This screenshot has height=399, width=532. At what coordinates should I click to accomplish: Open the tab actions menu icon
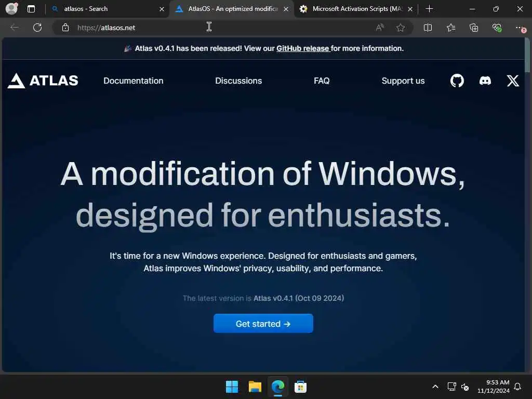coord(31,9)
